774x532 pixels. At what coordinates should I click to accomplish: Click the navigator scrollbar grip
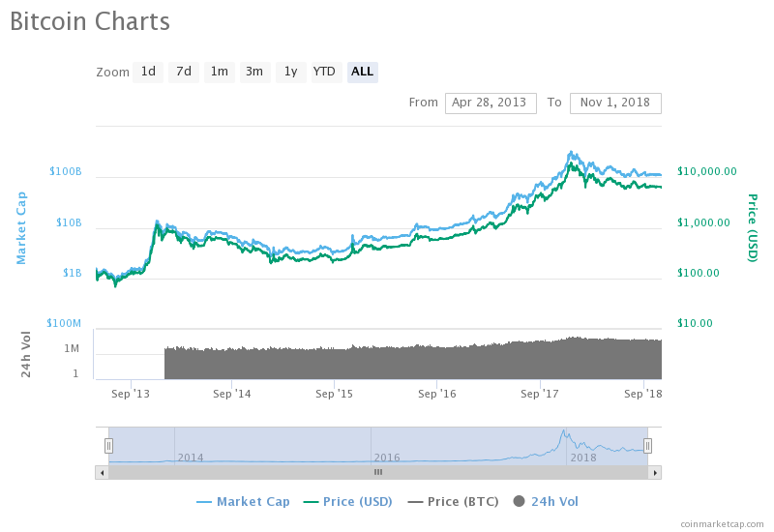click(378, 472)
